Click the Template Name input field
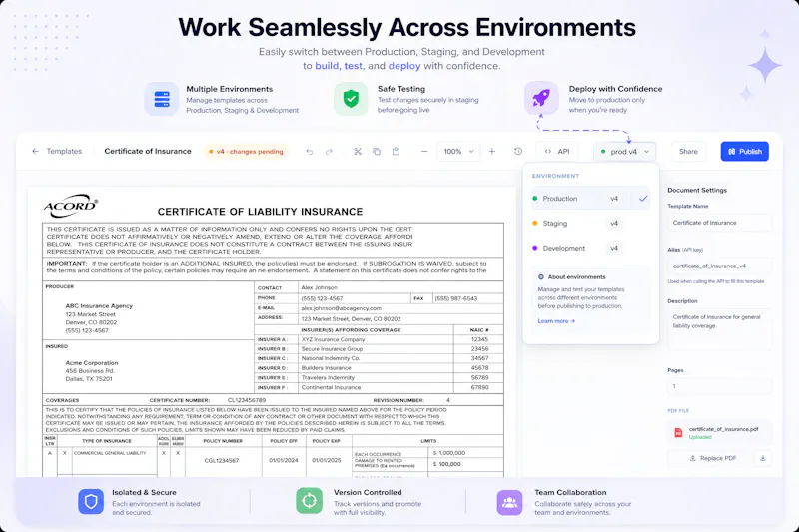 [x=719, y=223]
